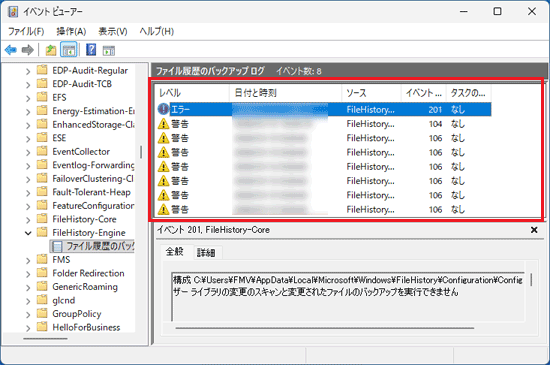Screen dimensions: 550x365
Task: Expand the GroupPolicy node
Action: [x=28, y=315]
